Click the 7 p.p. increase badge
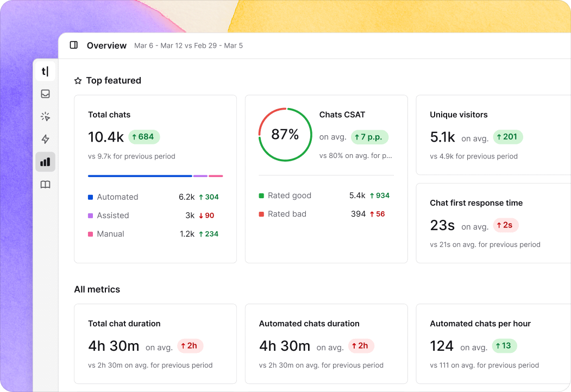The width and height of the screenshot is (571, 392). (x=369, y=137)
